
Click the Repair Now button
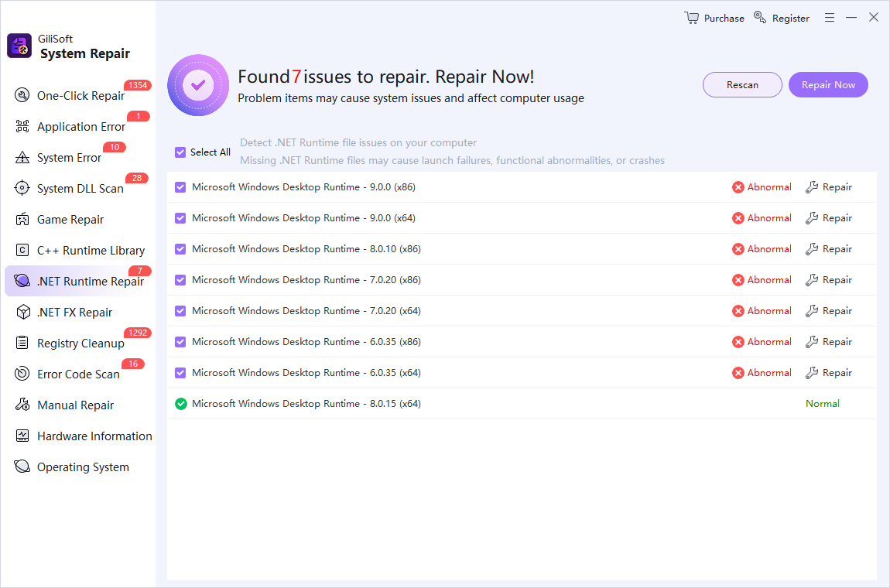click(x=828, y=84)
